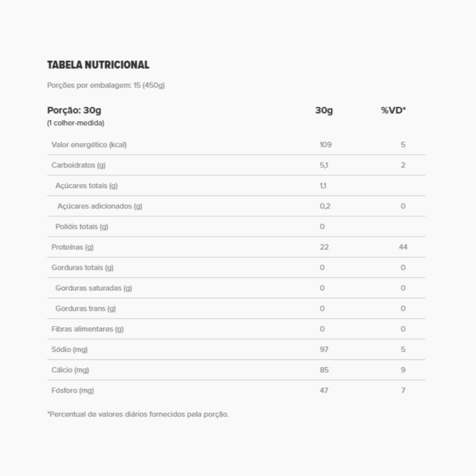Click the %VD* column header
Viewport: 476px width, 476px height.
click(x=393, y=110)
